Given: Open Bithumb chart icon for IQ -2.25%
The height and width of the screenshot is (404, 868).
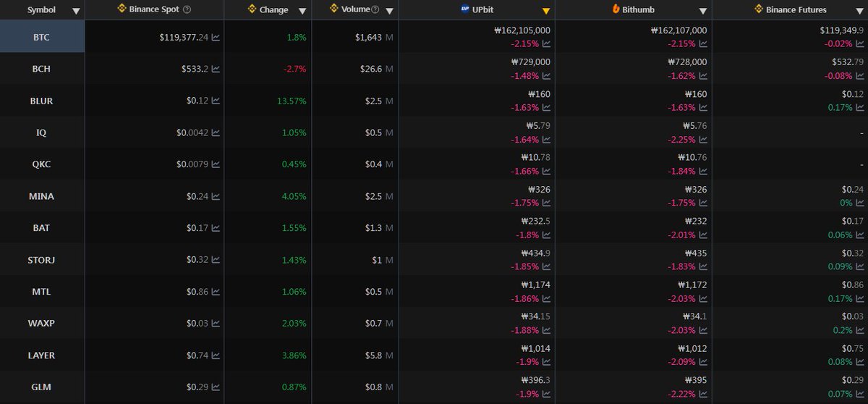Looking at the screenshot, I should pos(703,140).
